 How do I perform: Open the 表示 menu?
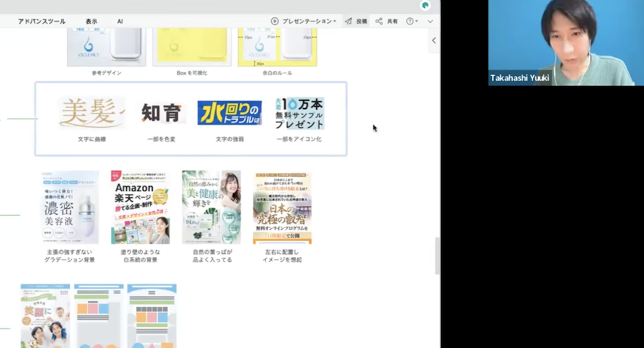(x=91, y=21)
